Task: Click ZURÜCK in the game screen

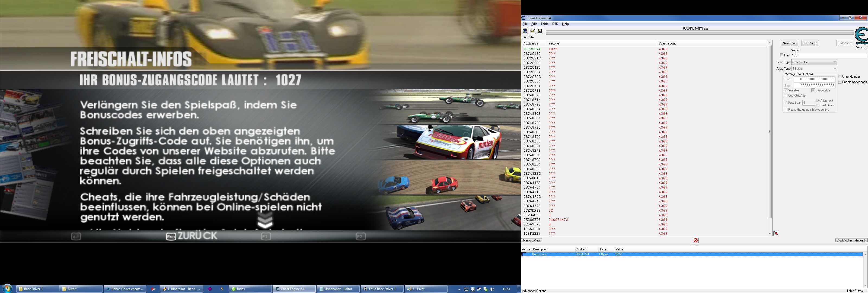Action: pos(197,236)
